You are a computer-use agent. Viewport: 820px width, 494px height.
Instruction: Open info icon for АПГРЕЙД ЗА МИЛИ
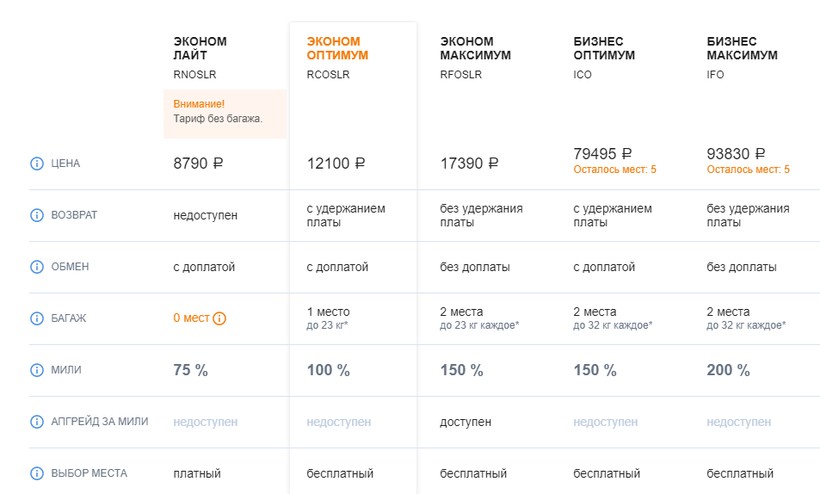click(37, 422)
